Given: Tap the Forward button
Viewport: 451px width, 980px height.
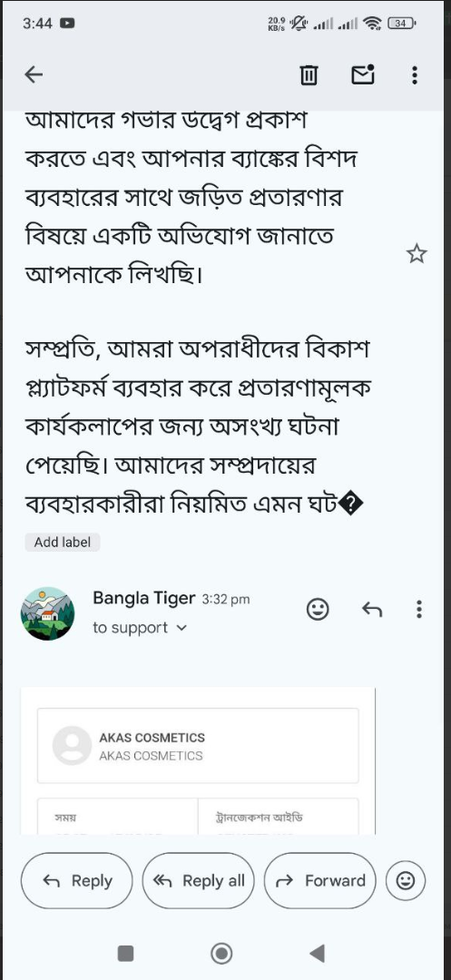Looking at the screenshot, I should pos(319,880).
